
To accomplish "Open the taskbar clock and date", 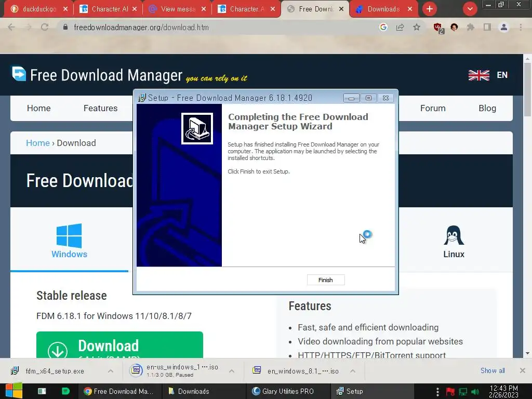I will 503,391.
